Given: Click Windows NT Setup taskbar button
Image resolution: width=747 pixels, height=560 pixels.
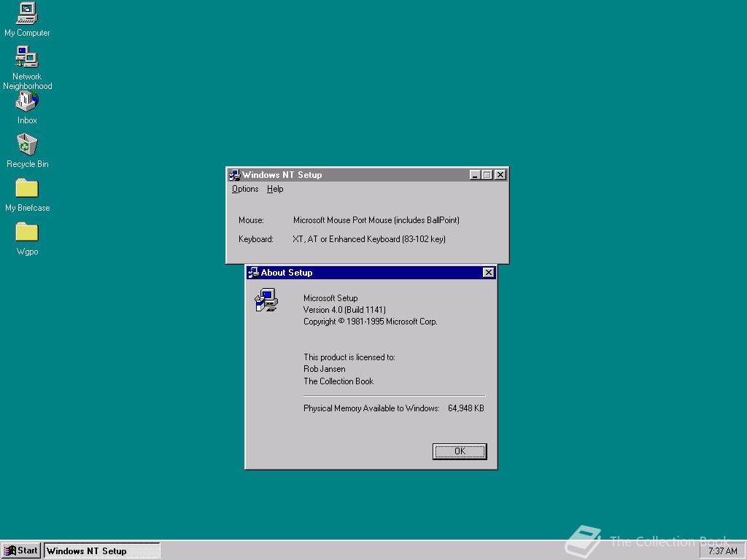Looking at the screenshot, I should click(x=102, y=551).
